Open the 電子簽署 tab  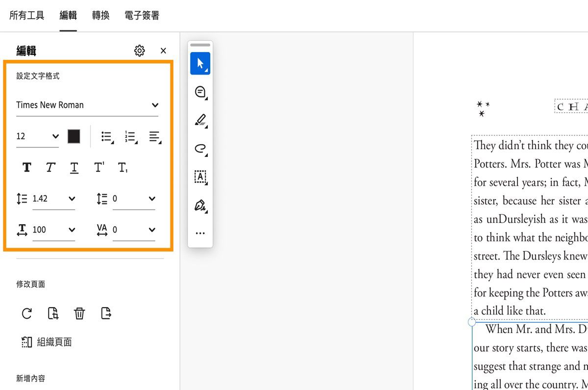click(142, 16)
